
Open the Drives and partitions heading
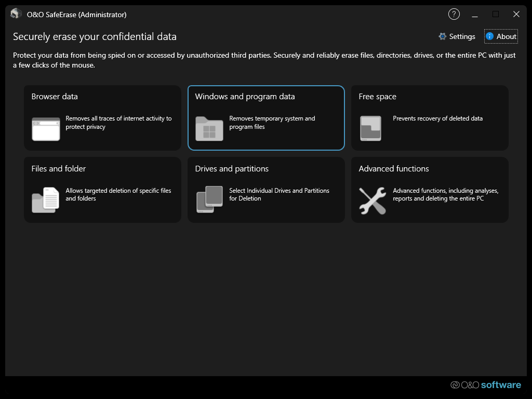232,169
